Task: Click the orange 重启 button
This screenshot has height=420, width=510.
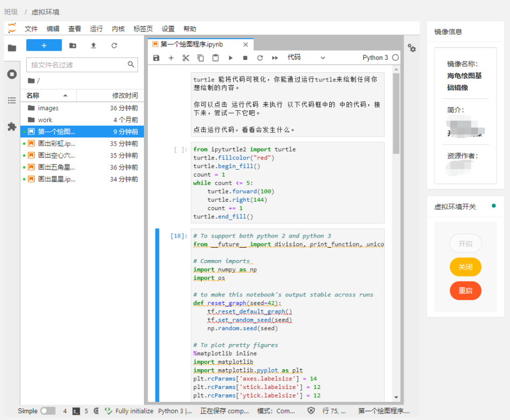Action: 465,291
